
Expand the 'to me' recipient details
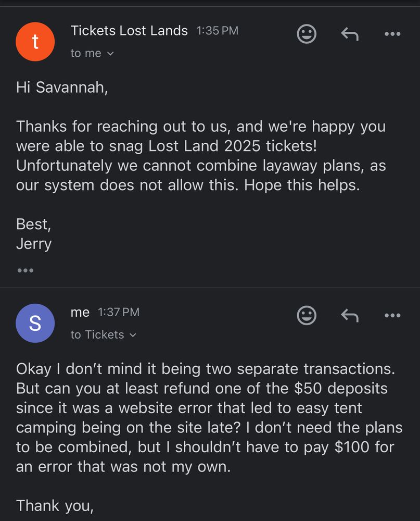click(x=92, y=53)
